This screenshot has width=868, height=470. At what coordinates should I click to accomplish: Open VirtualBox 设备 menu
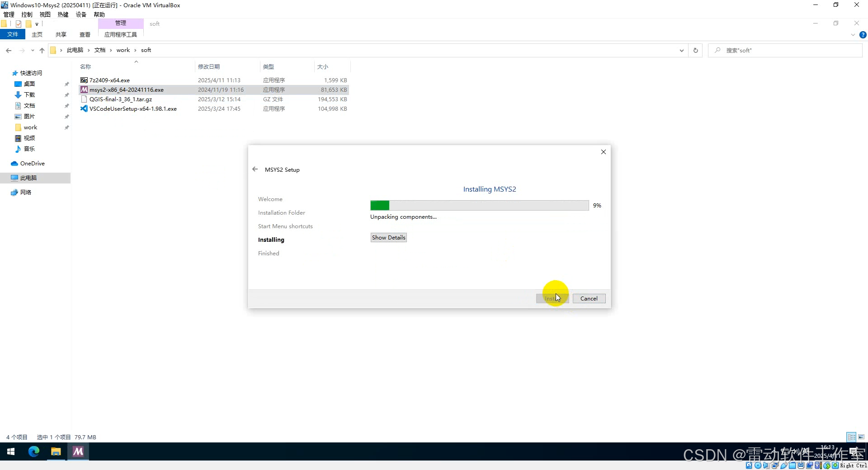click(81, 14)
